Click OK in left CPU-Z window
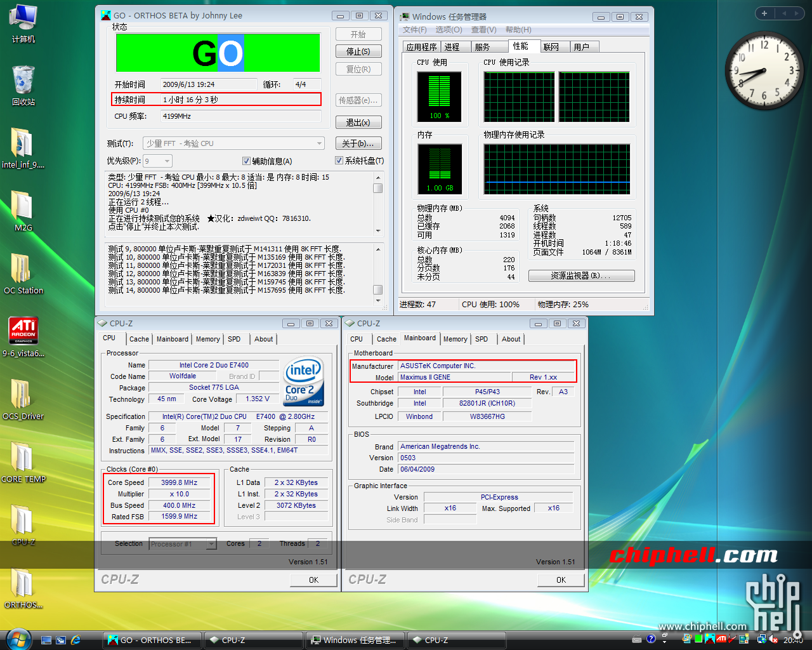812x650 pixels. pyautogui.click(x=313, y=580)
